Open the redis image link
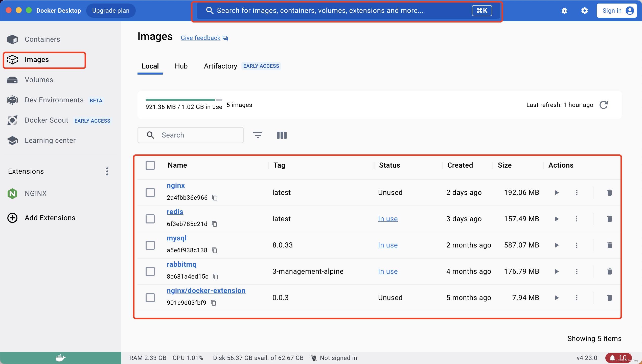The height and width of the screenshot is (364, 642). [x=175, y=212]
